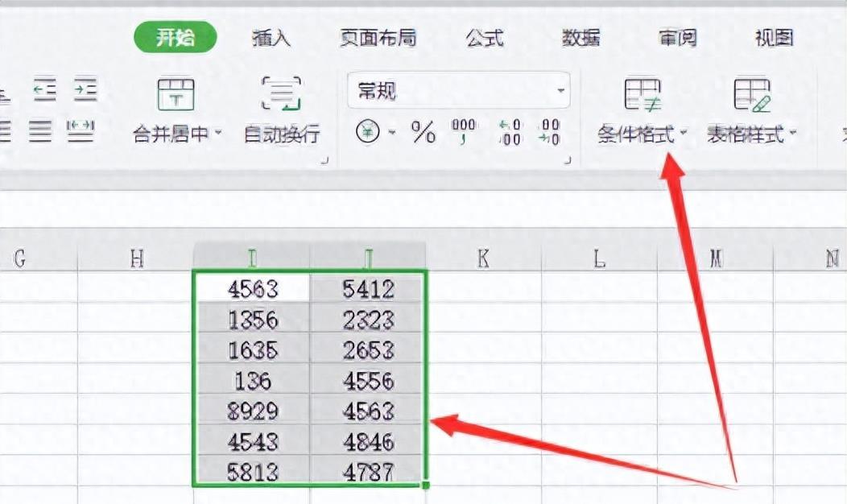Screen dimensions: 847x504
Task: Apply currency format using the ¥ icon
Action: pos(368,133)
